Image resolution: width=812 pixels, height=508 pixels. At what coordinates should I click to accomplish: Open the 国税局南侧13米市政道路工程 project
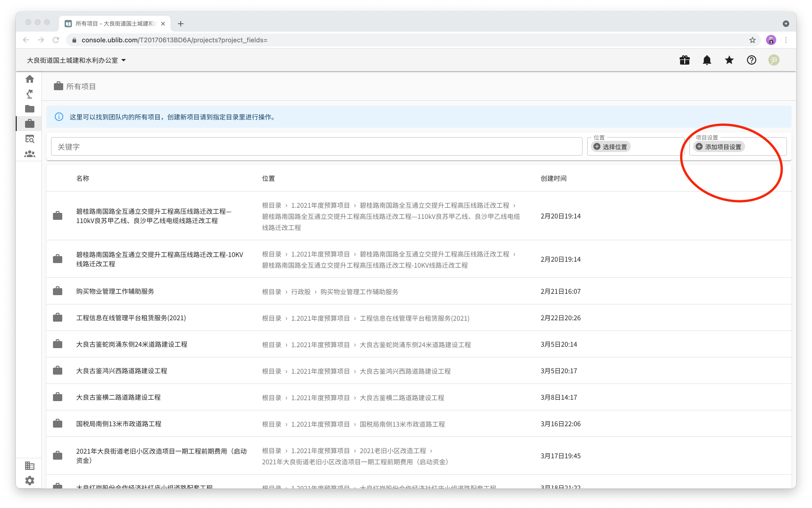119,424
